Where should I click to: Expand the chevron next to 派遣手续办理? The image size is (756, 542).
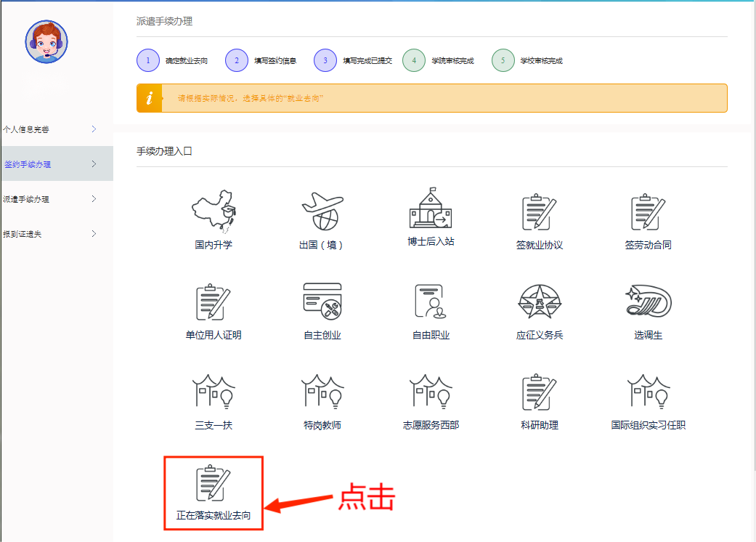94,198
